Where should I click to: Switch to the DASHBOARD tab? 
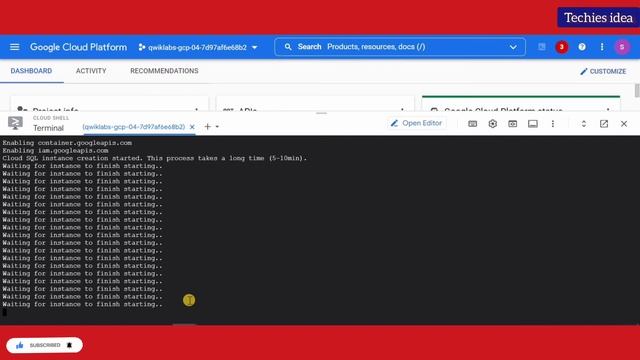click(31, 71)
